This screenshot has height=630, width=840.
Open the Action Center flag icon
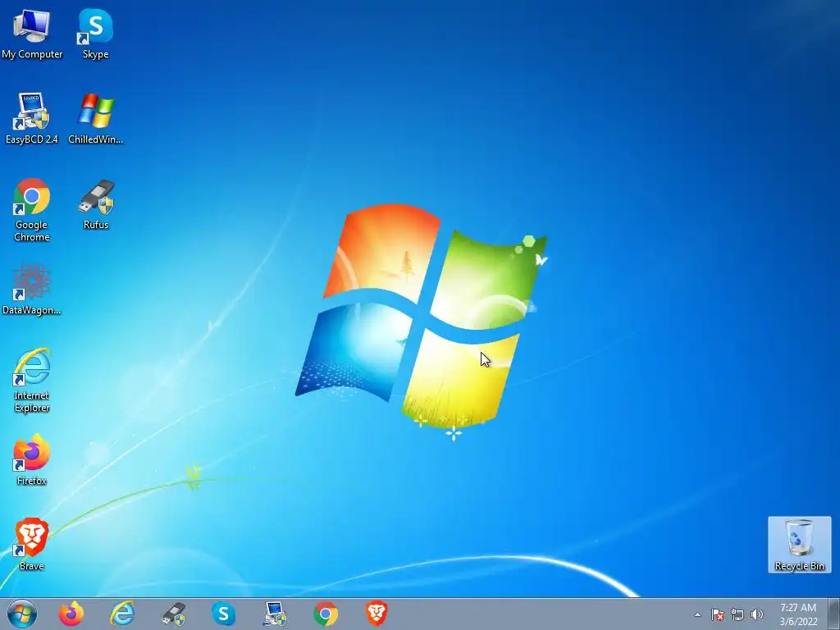(718, 614)
